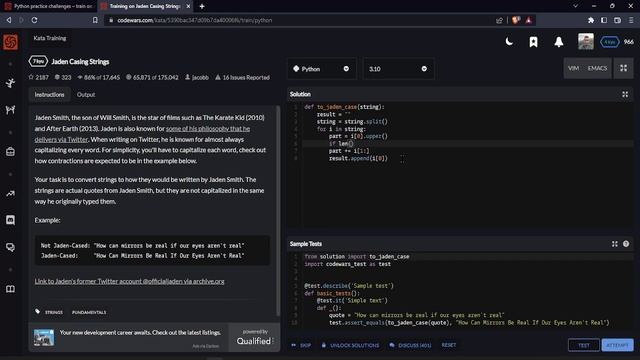Open the leaderboard trend sidebar icon
Viewport: 640px width, 360px height.
(11, 193)
